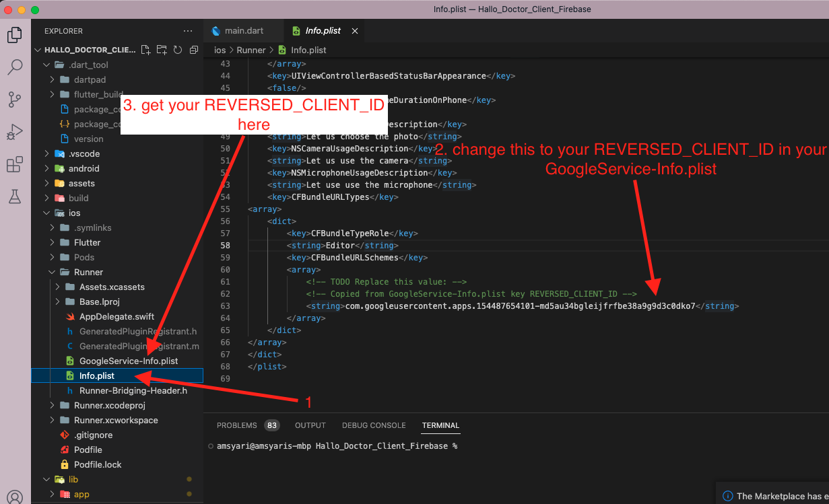The image size is (829, 504).
Task: Click the New File icon in Explorer
Action: (146, 50)
